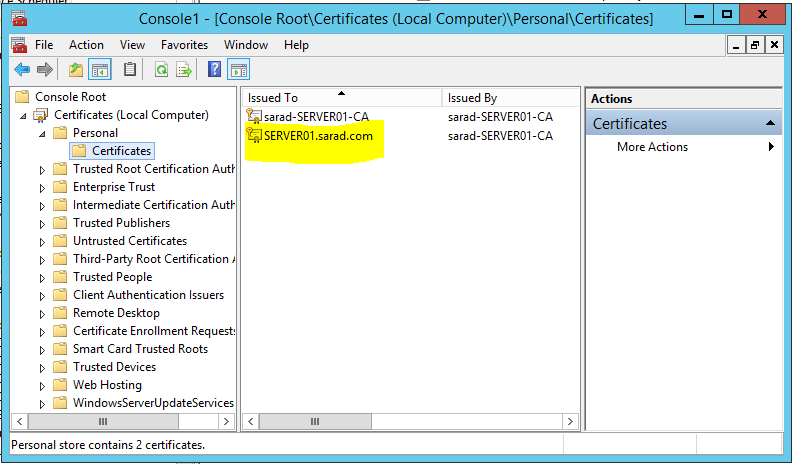Select the Trusted People tree item
This screenshot has height=464, width=795.
coord(113,277)
